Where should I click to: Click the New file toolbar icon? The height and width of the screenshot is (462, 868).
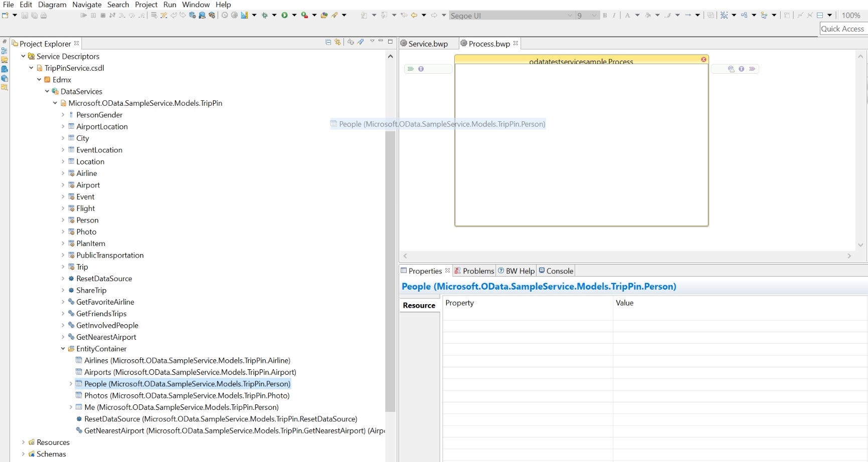click(x=5, y=15)
